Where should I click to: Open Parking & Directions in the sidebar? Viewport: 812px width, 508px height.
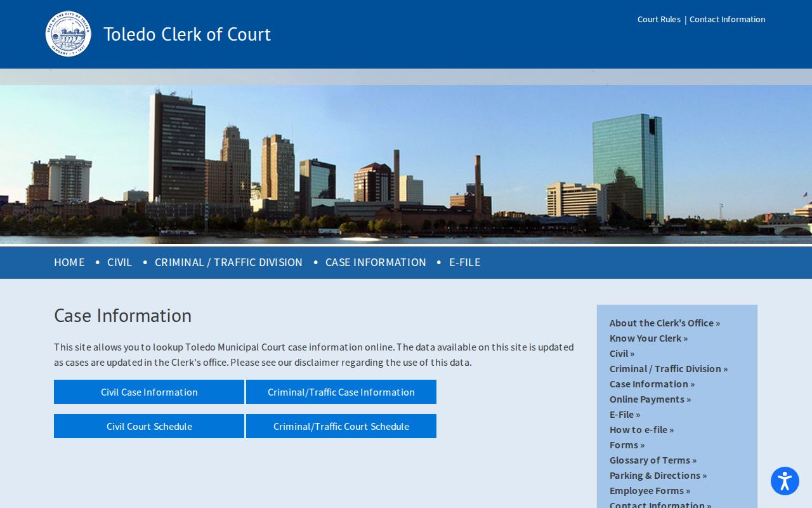pyautogui.click(x=658, y=476)
